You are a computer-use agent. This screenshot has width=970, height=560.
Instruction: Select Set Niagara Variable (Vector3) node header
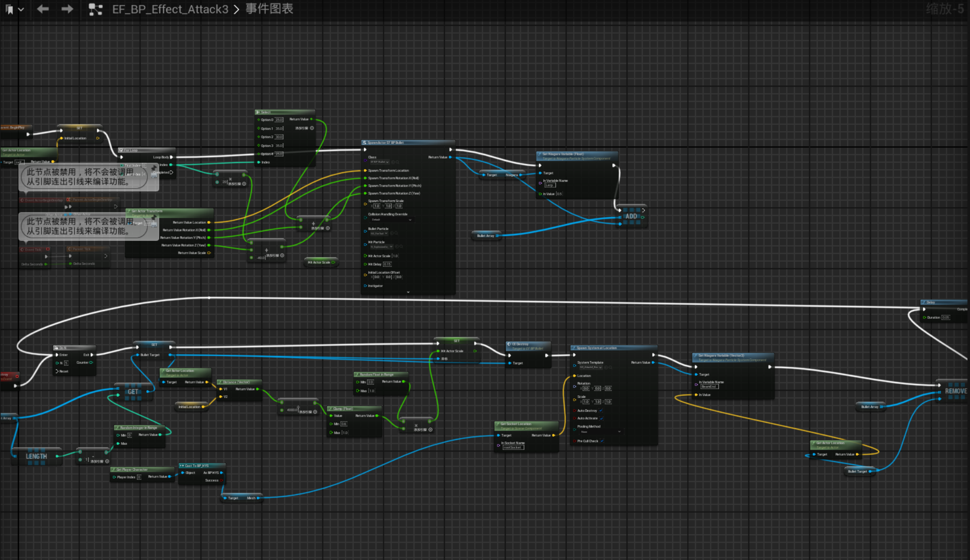tap(733, 357)
